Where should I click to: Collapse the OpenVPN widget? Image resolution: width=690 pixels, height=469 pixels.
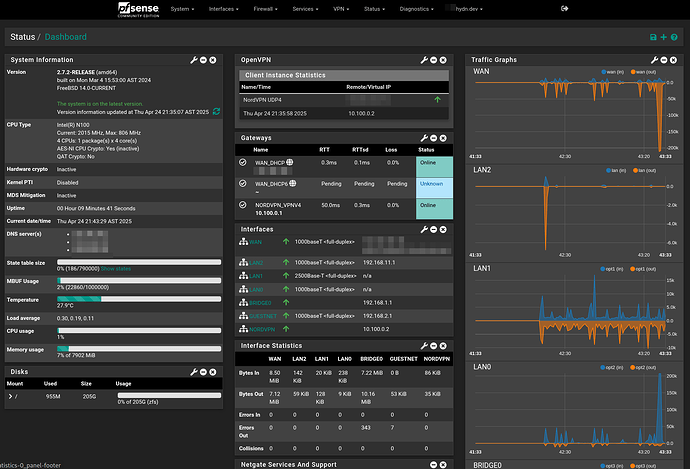(x=433, y=60)
